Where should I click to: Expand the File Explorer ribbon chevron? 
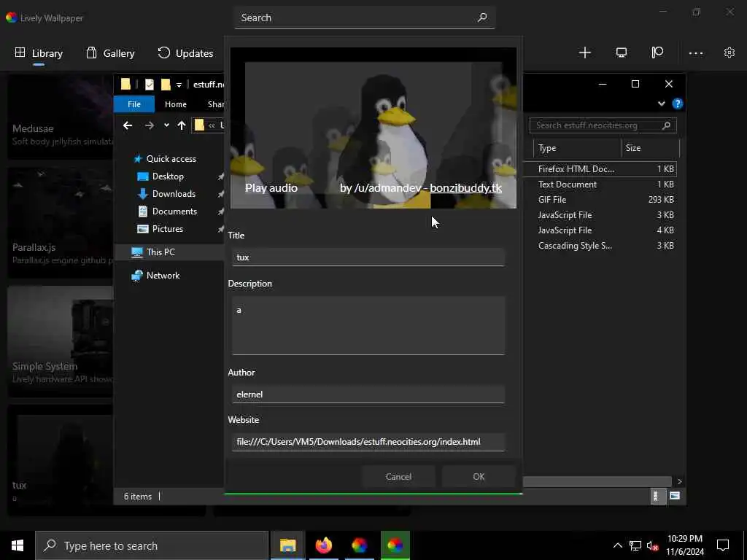tap(661, 104)
